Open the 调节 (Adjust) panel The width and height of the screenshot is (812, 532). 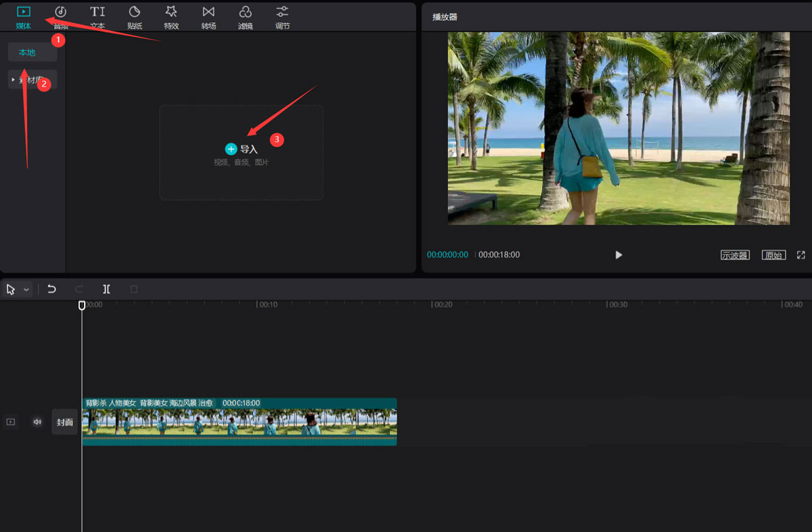tap(282, 16)
